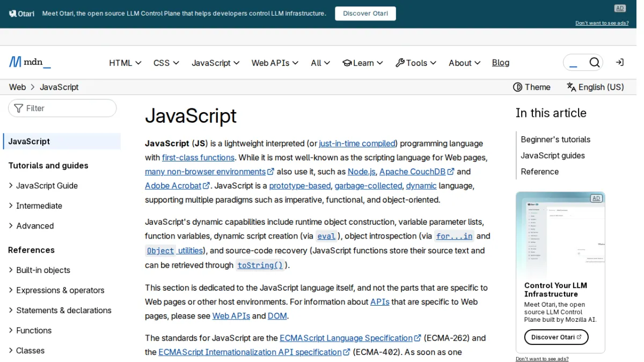Click the sidebar Filter input
This screenshot has width=644, height=362.
(x=62, y=108)
